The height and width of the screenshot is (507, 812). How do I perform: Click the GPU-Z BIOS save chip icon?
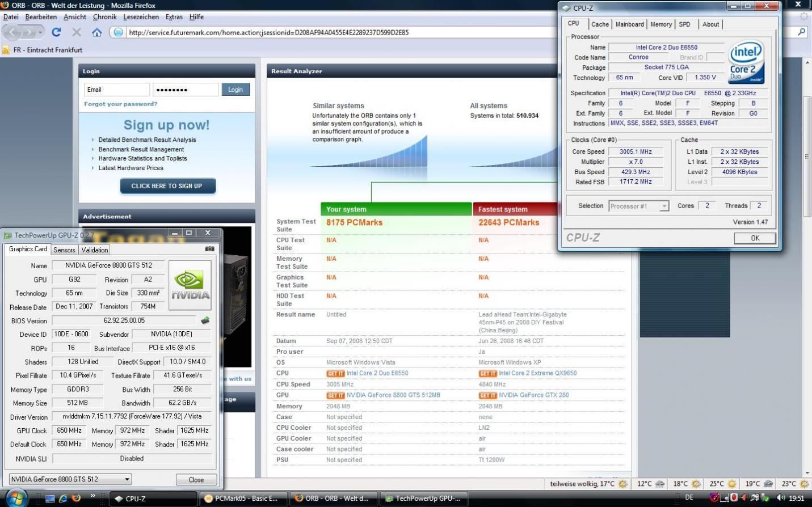205,320
